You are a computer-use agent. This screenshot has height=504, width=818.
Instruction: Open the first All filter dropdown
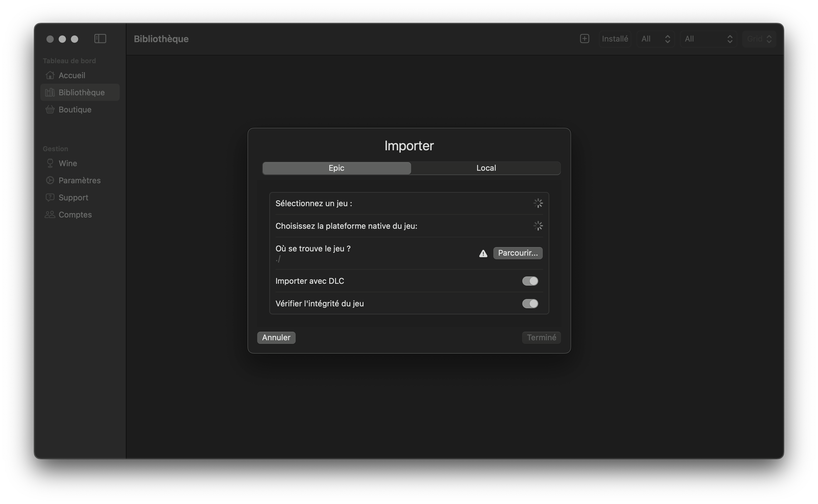[655, 39]
